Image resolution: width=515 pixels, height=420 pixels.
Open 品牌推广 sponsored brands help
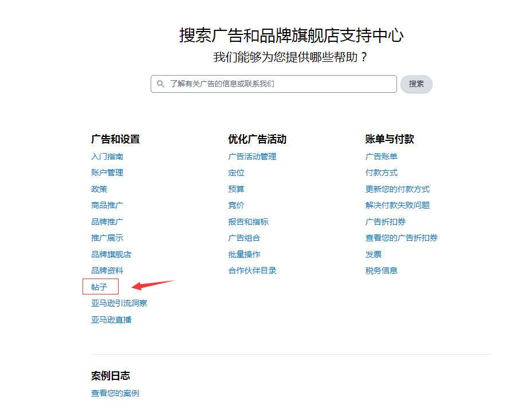[x=108, y=221]
